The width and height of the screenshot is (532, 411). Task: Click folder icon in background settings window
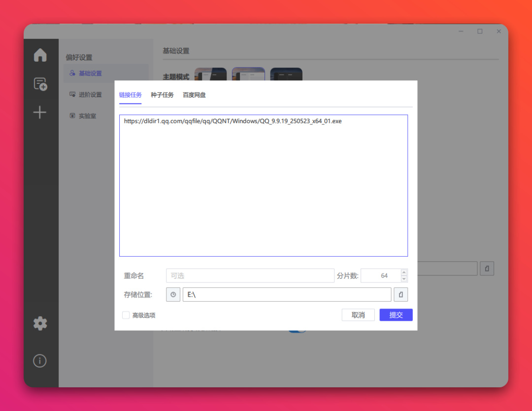(x=487, y=269)
